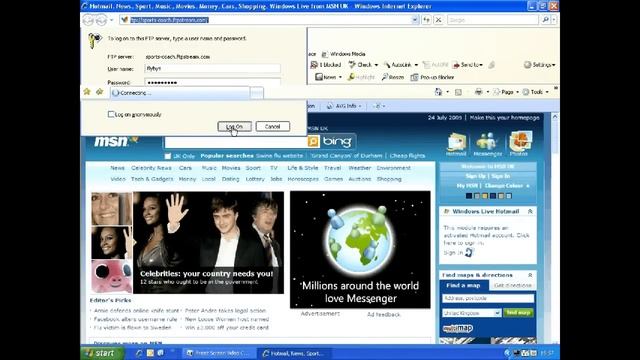Toggle the UK Only search checkbox
The height and width of the screenshot is (360, 640).
coord(168,156)
